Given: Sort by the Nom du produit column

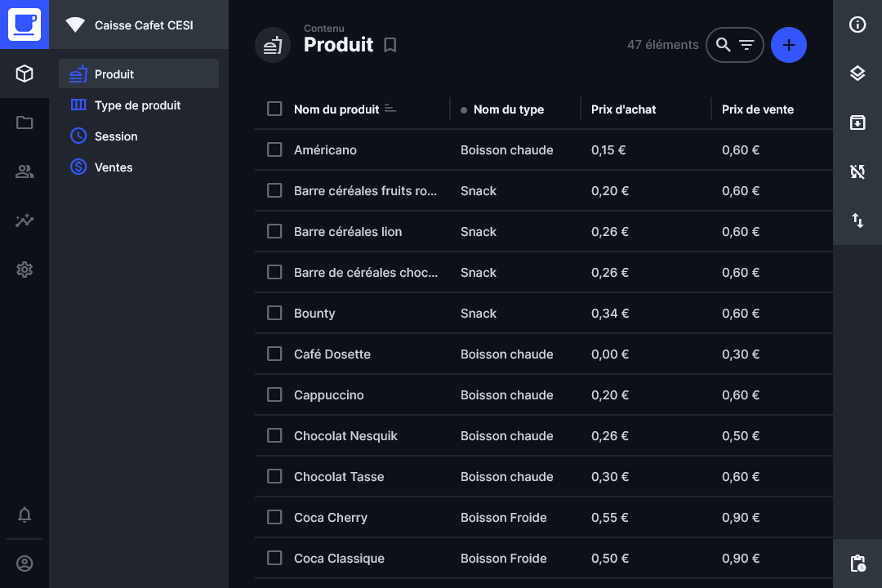Looking at the screenshot, I should tap(336, 109).
